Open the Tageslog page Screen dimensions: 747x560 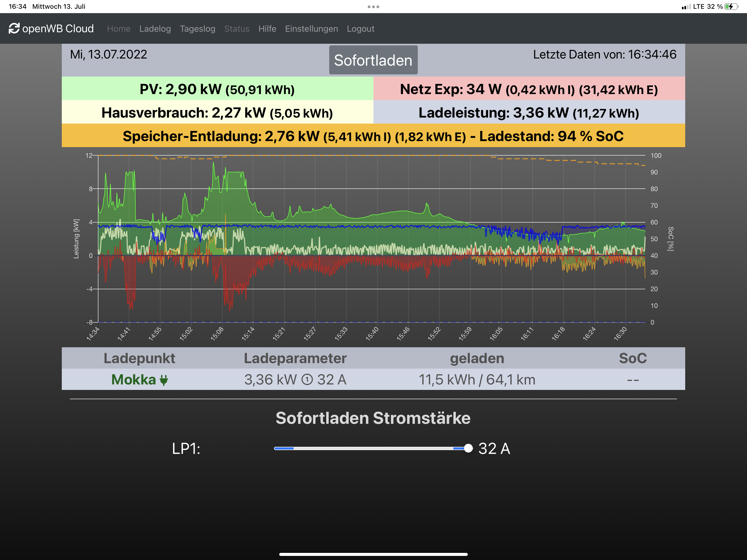198,29
